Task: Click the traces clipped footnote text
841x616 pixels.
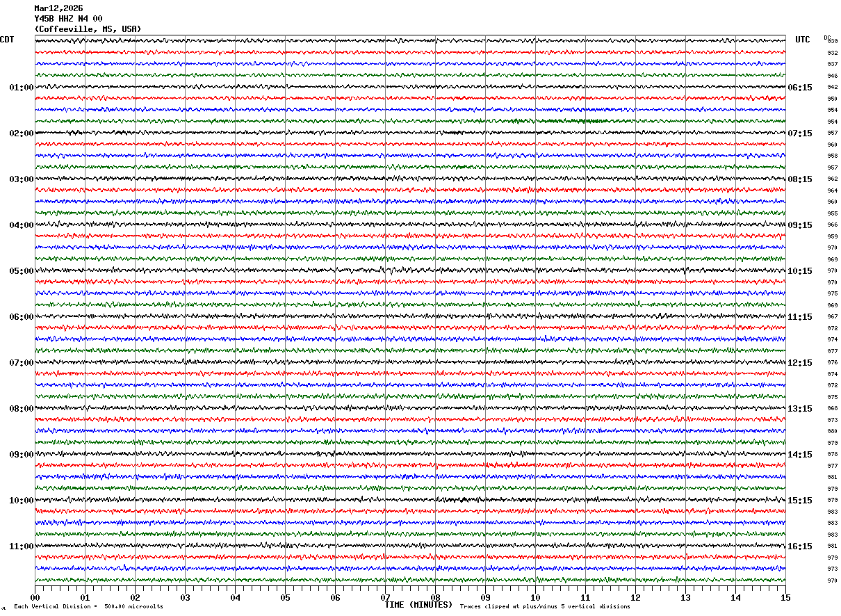Action: point(545,606)
